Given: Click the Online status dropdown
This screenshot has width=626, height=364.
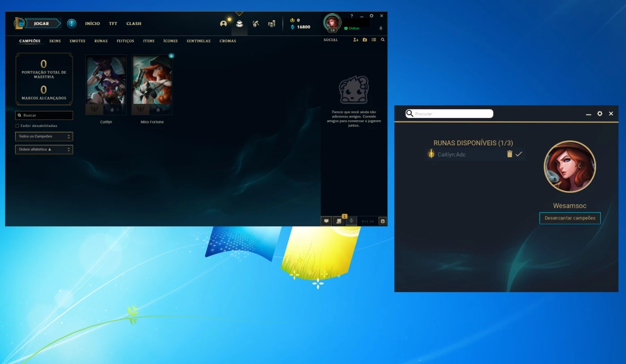Looking at the screenshot, I should click(x=352, y=28).
